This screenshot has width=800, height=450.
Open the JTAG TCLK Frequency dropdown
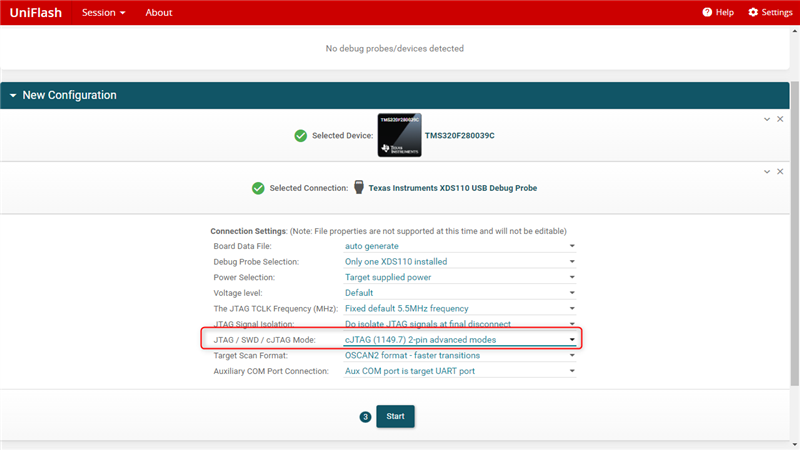click(460, 309)
